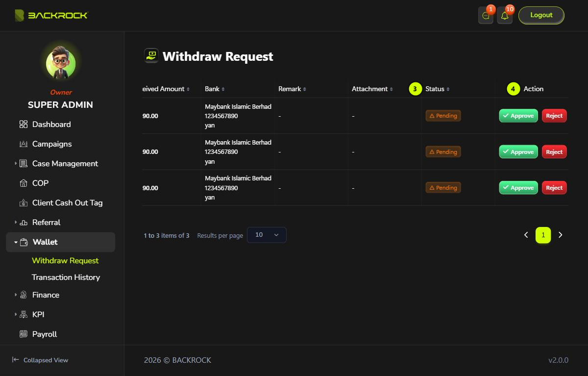The image size is (588, 376).
Task: Collapse the Wallet menu arrow
Action: pos(16,242)
